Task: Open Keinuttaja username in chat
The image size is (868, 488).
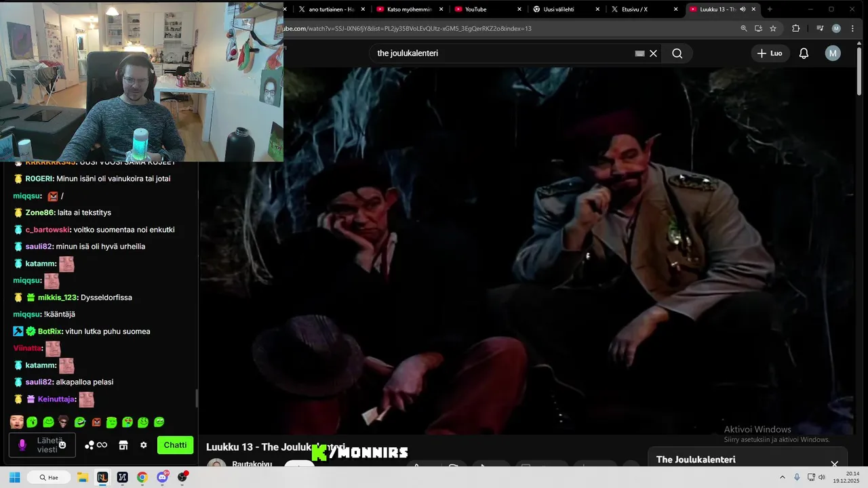Action: click(x=56, y=399)
